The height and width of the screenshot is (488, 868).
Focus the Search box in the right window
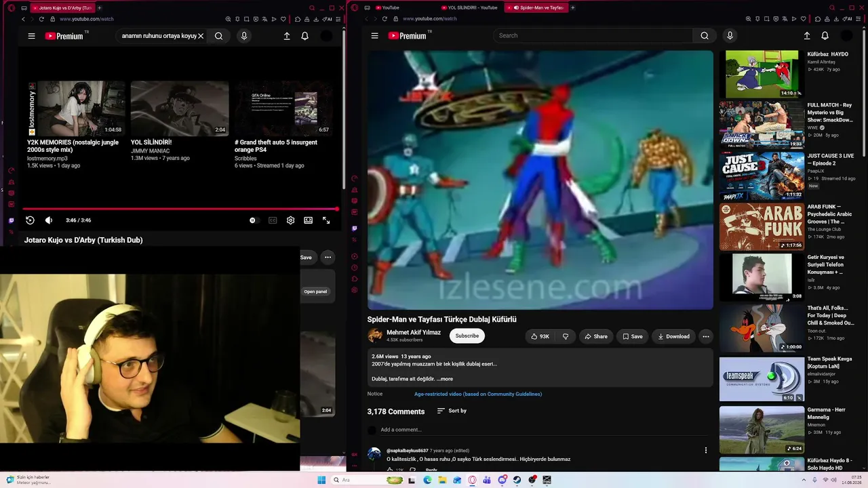click(x=594, y=36)
